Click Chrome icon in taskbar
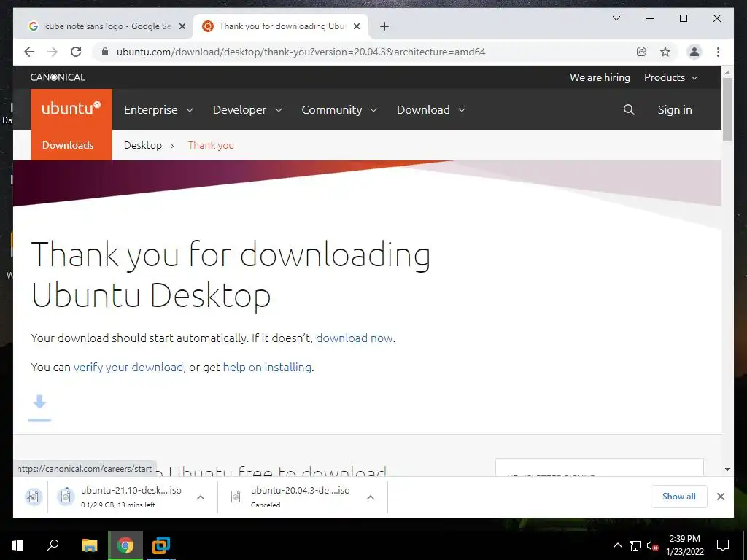 (x=125, y=545)
